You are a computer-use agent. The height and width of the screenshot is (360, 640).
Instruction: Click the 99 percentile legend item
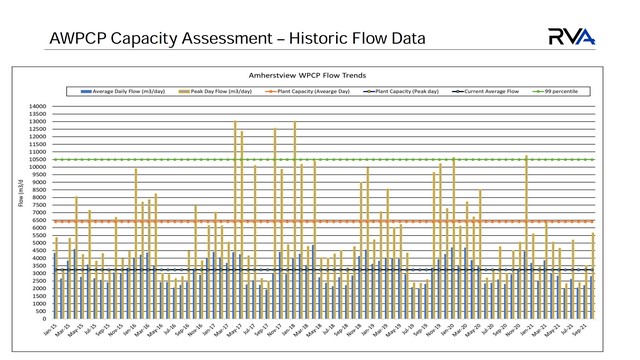point(555,91)
